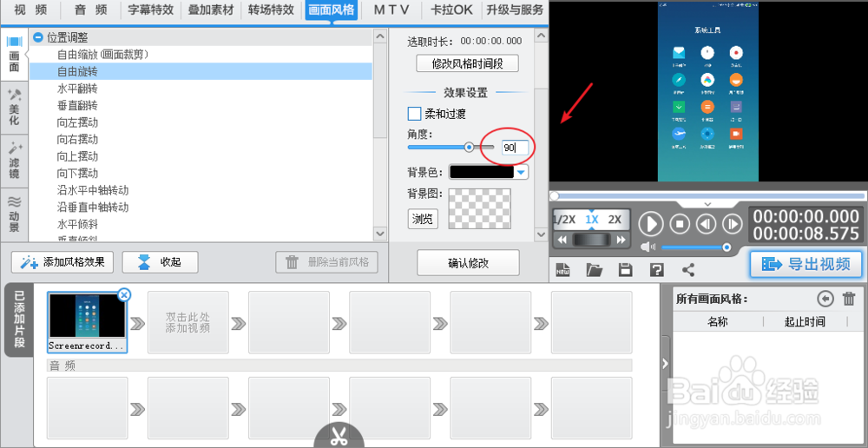
Task: Click the black 背景色 swatch
Action: [x=482, y=173]
